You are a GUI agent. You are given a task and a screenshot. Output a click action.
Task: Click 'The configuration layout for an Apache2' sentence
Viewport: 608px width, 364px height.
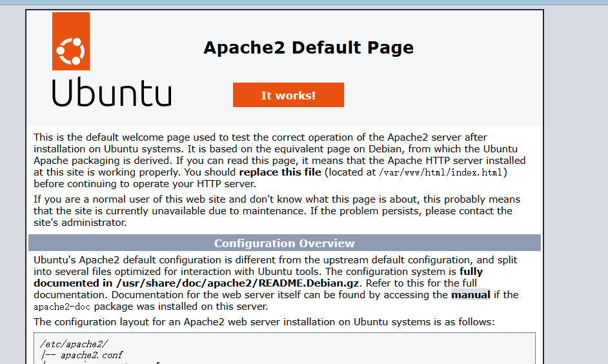click(264, 322)
